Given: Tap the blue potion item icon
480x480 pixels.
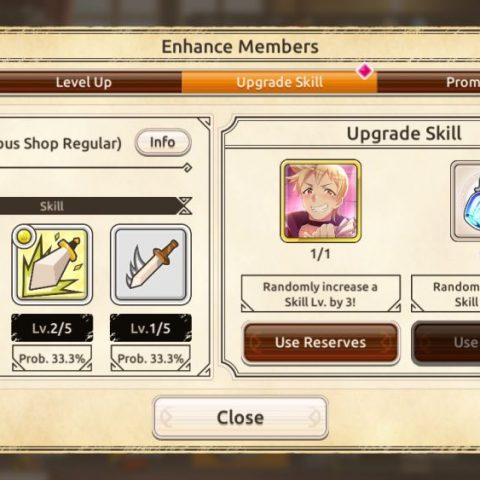Looking at the screenshot, I should (466, 201).
